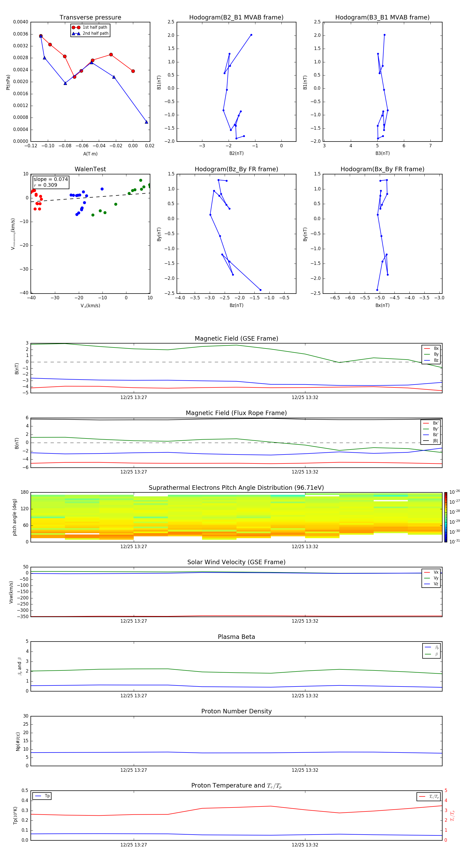The width and height of the screenshot is (473, 868).
Task: Click the "Bx(nT)" x-axis label
Action: (x=382, y=306)
